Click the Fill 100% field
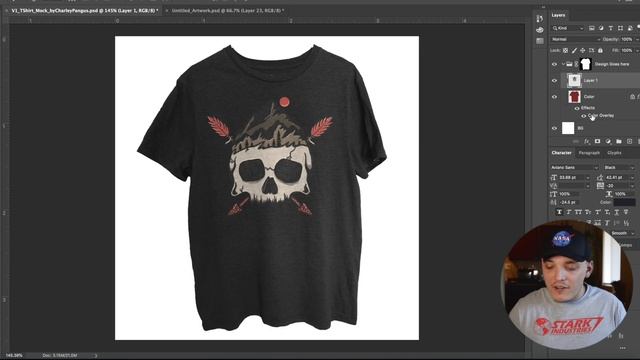The width and height of the screenshot is (640, 360). click(x=627, y=51)
